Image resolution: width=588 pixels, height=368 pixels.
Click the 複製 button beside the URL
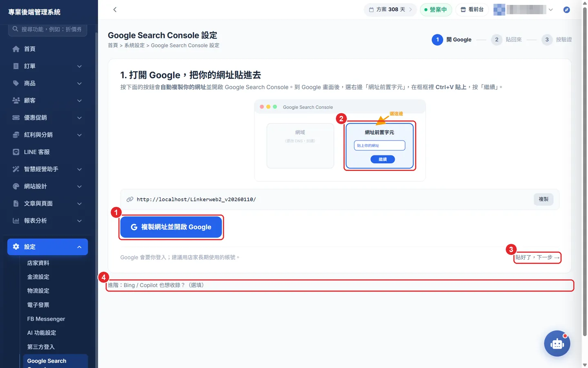point(543,199)
